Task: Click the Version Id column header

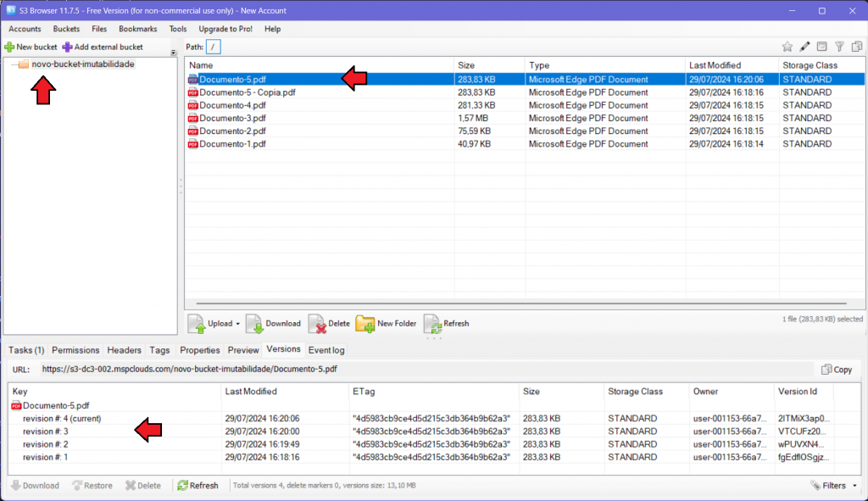Action: (x=804, y=392)
